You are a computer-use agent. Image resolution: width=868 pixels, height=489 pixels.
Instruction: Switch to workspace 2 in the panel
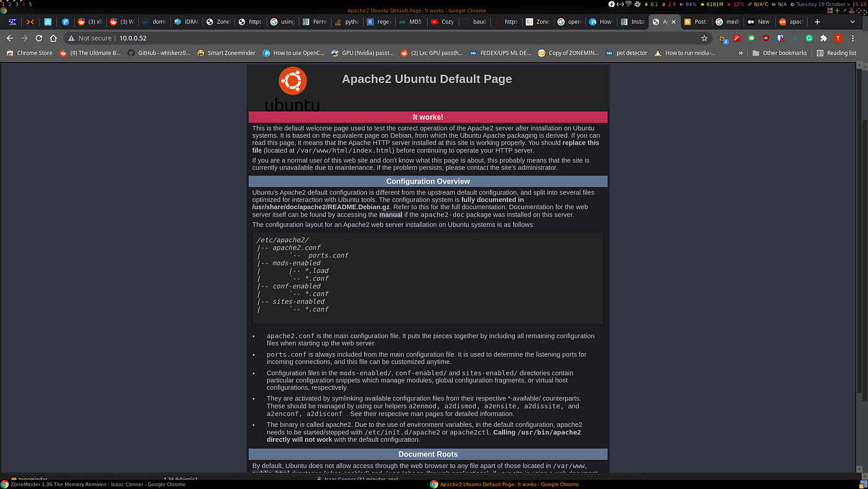(9, 4)
